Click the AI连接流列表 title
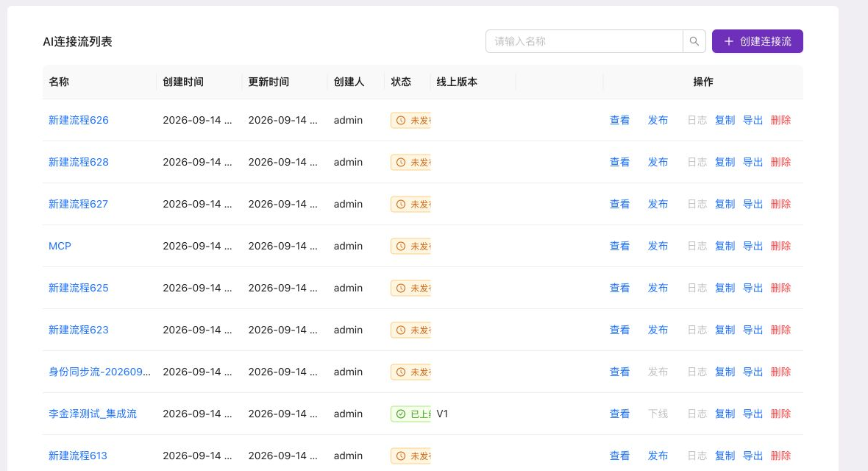The image size is (868, 471). point(77,41)
